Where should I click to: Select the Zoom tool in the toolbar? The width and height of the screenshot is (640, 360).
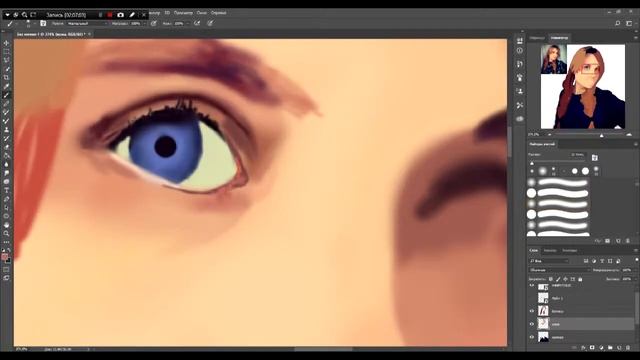[x=6, y=233]
